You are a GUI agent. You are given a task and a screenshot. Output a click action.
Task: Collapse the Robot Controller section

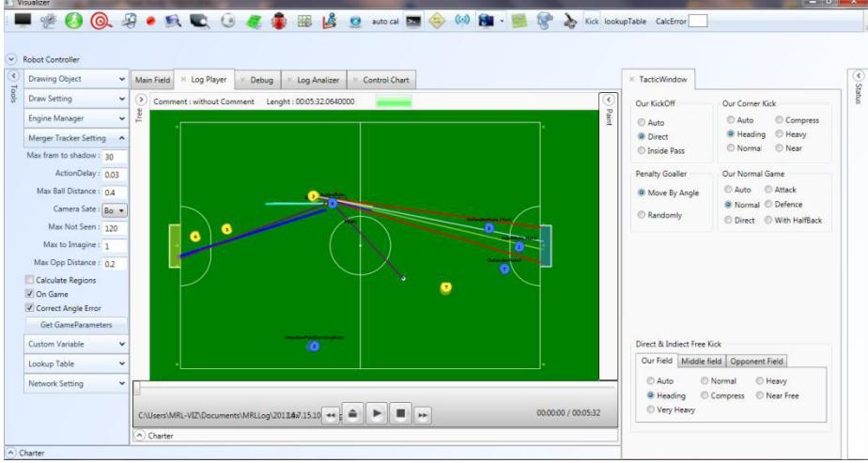10,59
